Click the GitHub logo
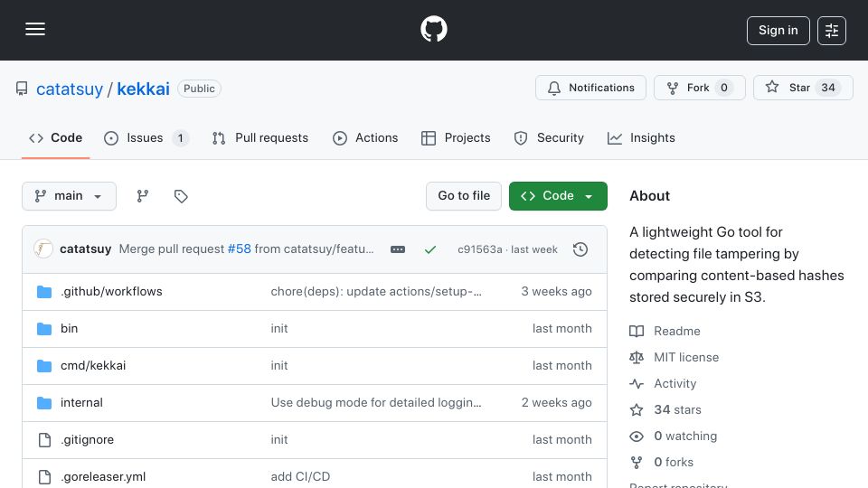This screenshot has height=488, width=868. (433, 29)
